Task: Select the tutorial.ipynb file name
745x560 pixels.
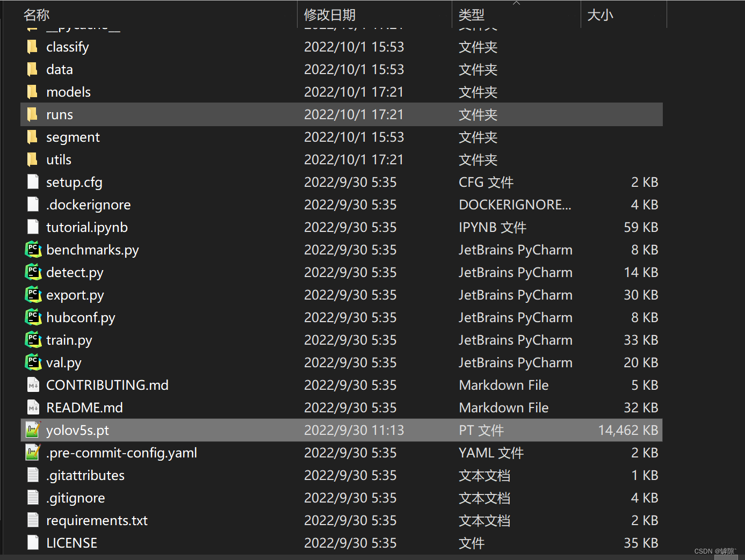Action: pyautogui.click(x=87, y=228)
